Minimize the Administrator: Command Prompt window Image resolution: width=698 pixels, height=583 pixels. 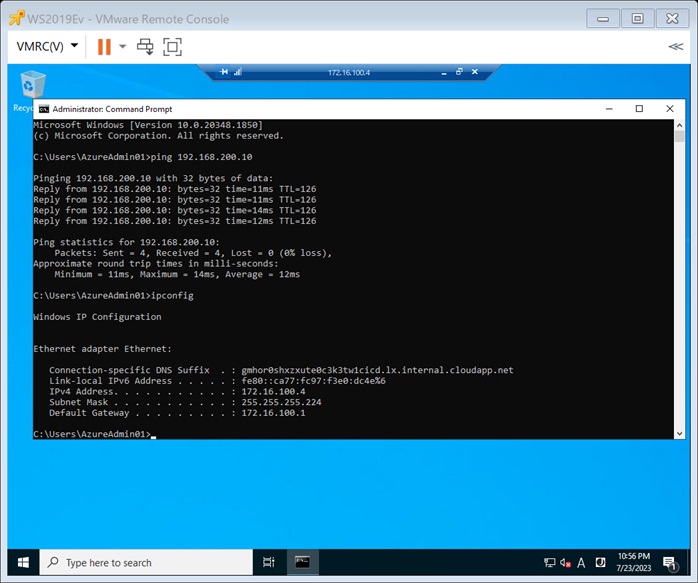pyautogui.click(x=609, y=109)
